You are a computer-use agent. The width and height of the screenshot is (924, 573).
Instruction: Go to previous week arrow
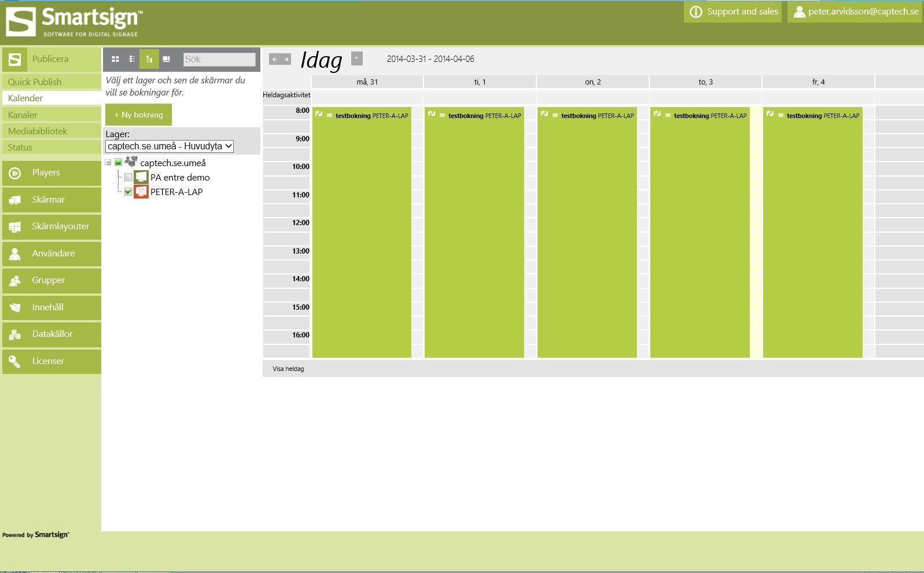click(275, 60)
